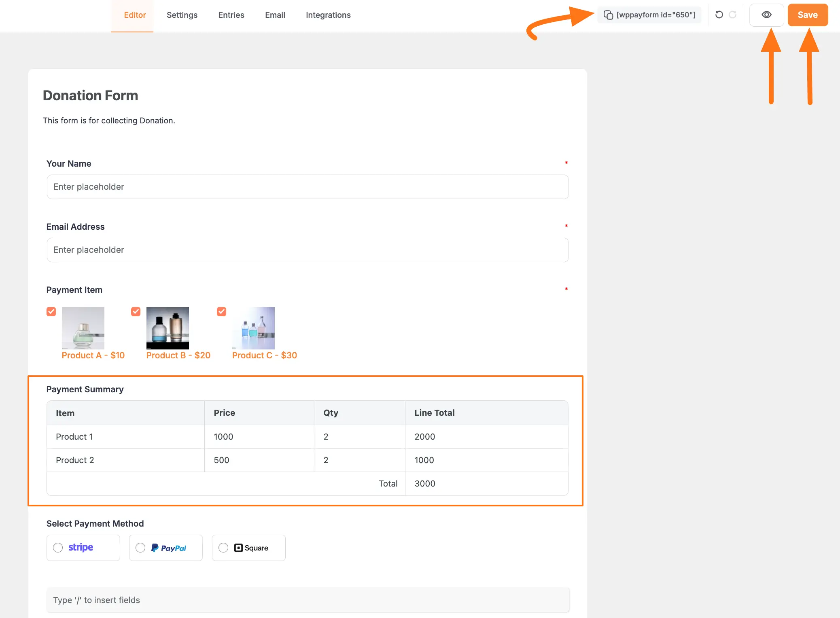Click the Square logo icon
The width and height of the screenshot is (840, 618).
[239, 548]
